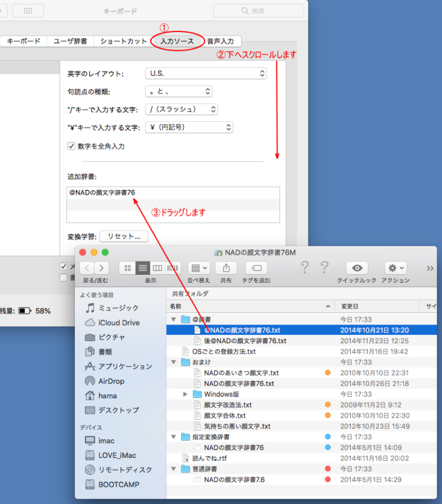Viewport: 442px width, 504px height.
Task: Click the Quick Look eye button
Action: click(357, 268)
